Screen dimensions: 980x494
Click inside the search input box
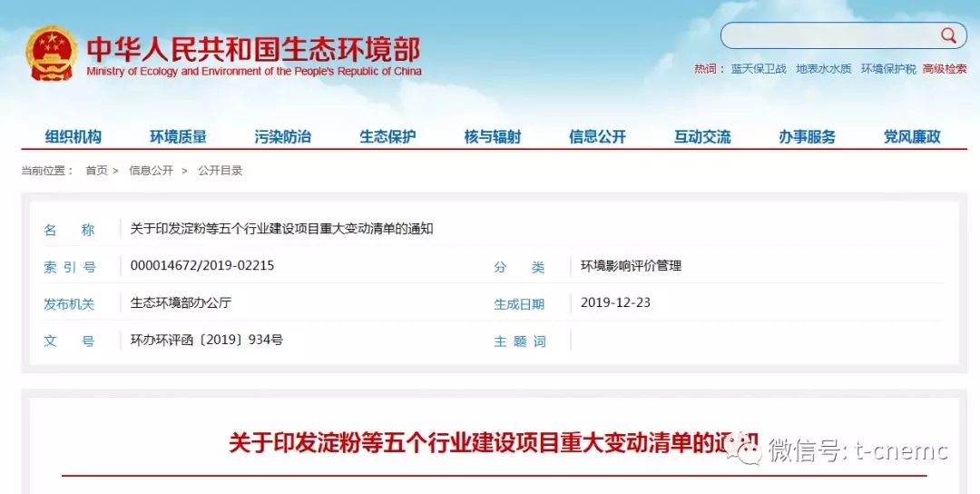[x=830, y=35]
